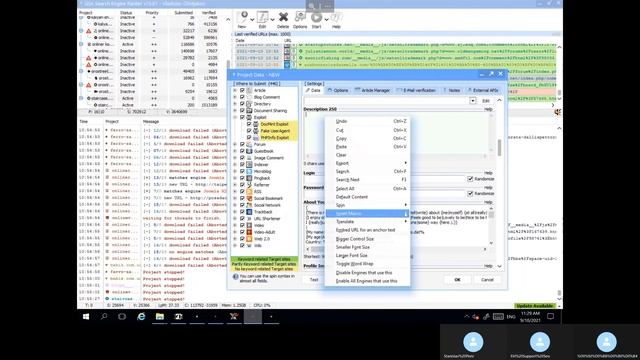Viewport: 640px width, 360px height.
Task: Select the Video-Adult engine icon
Action: [249, 232]
